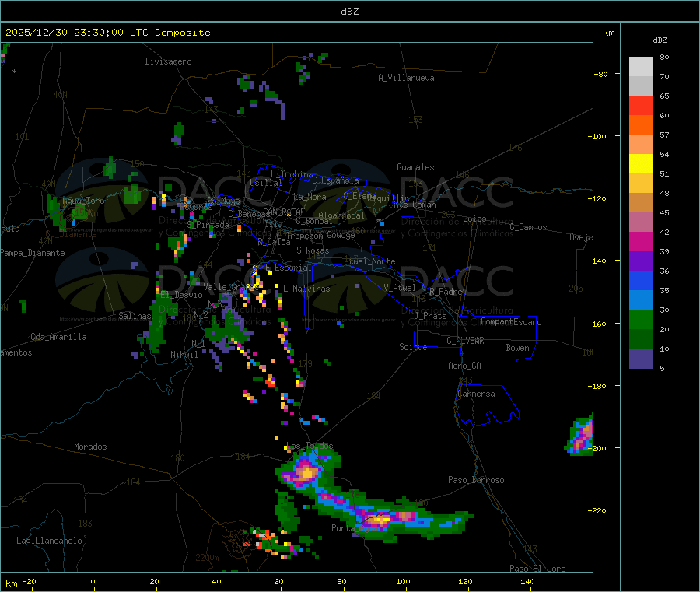Click the L_Malvinas map label
The image size is (700, 592).
pos(306,289)
